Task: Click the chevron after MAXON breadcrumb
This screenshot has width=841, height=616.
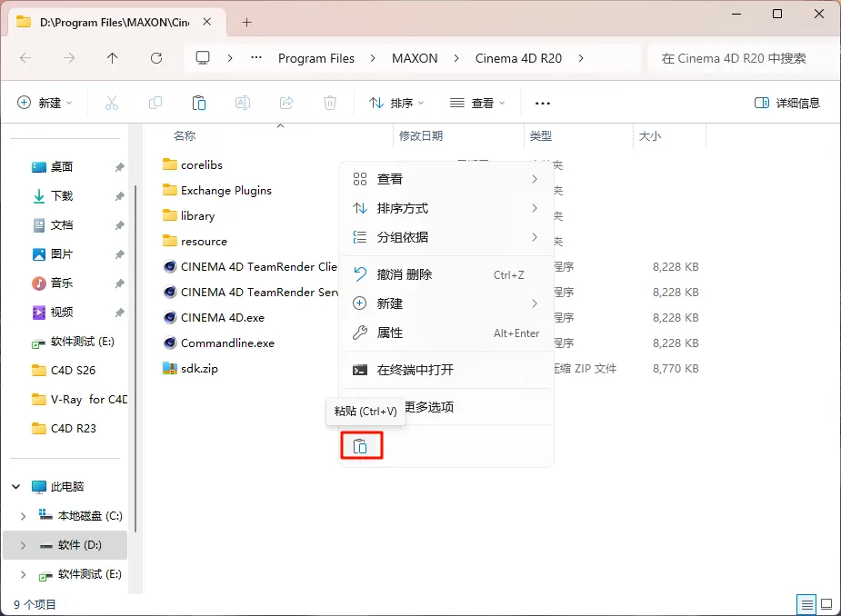Action: (x=456, y=58)
